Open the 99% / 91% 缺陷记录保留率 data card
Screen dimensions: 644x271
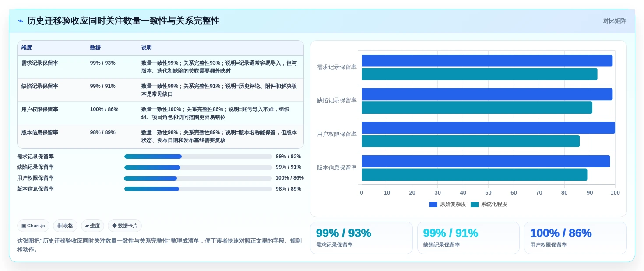[468, 238]
